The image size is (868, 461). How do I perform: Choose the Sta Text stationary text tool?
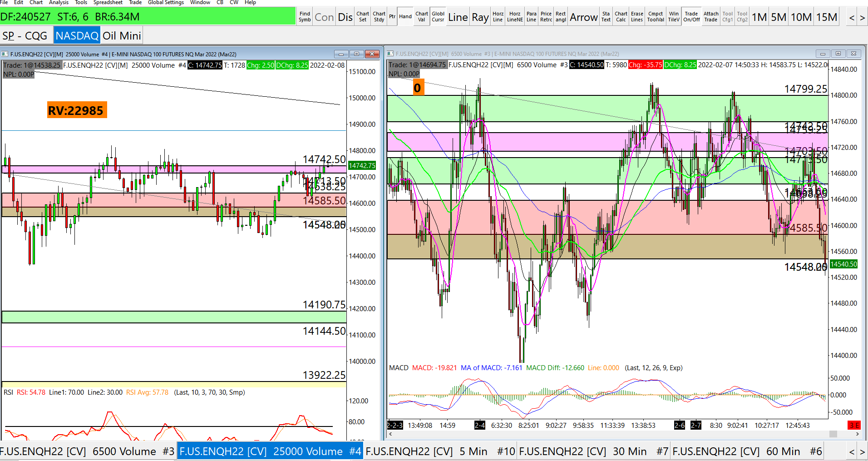click(606, 17)
